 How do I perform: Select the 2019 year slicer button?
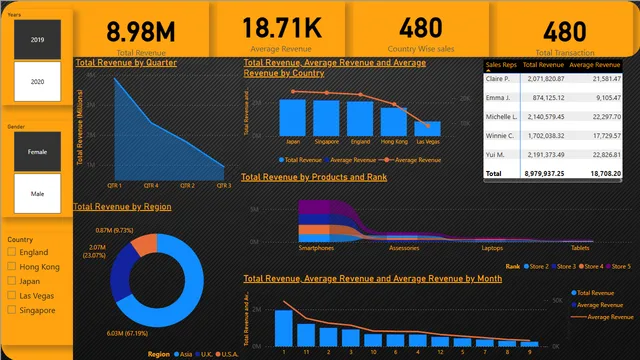37,40
